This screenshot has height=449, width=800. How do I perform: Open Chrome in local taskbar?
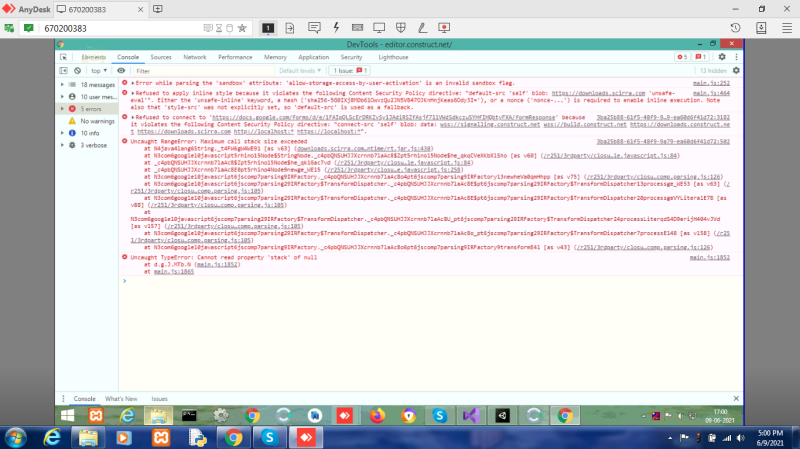(x=233, y=438)
